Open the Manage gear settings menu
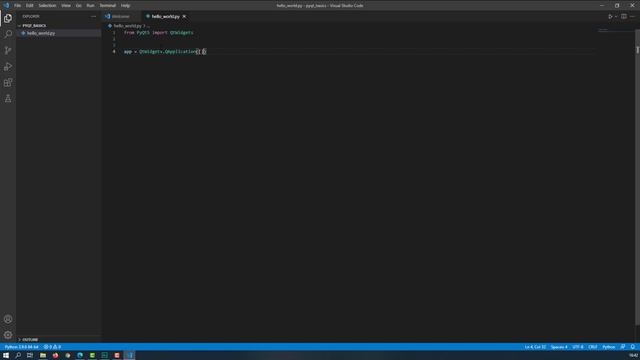This screenshot has width=640, height=360. (x=8, y=335)
